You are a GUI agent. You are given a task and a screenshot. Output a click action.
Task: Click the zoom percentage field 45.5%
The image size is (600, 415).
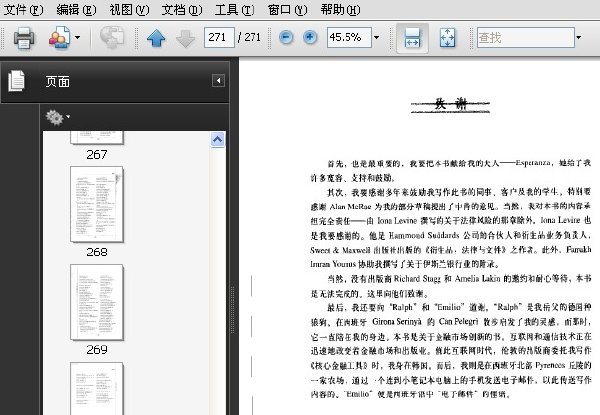point(349,37)
